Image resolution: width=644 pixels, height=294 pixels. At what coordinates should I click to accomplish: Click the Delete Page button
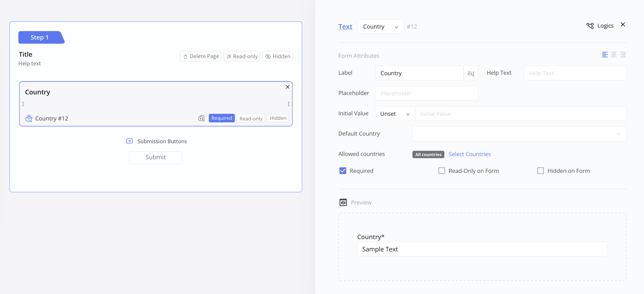[x=201, y=56]
